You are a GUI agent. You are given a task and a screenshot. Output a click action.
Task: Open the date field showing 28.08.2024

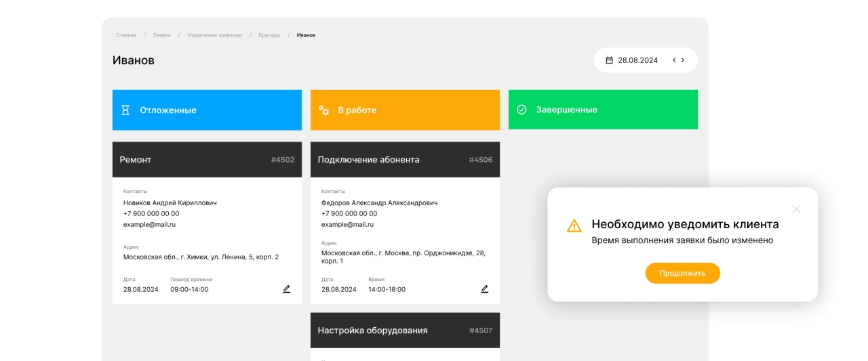(646, 60)
